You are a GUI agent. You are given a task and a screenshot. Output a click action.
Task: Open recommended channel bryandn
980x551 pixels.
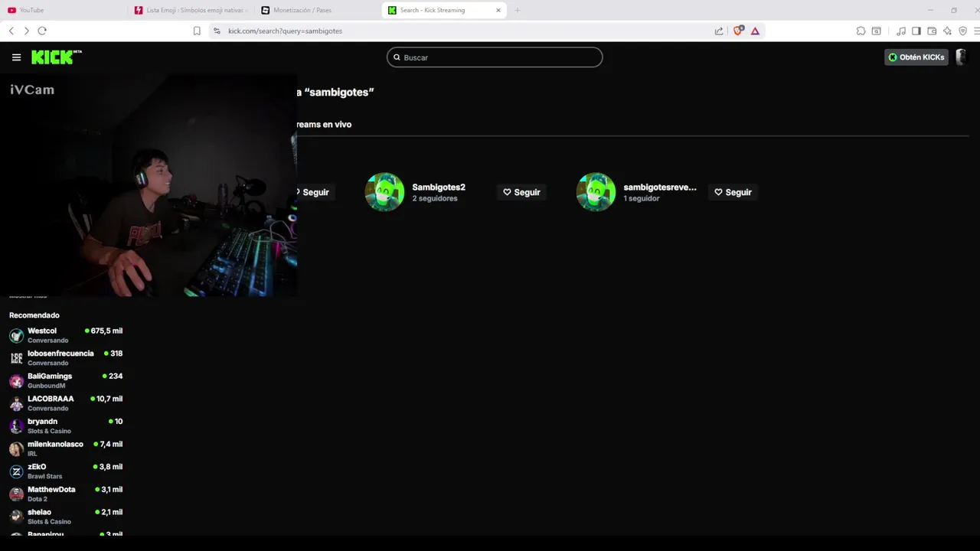[66, 425]
